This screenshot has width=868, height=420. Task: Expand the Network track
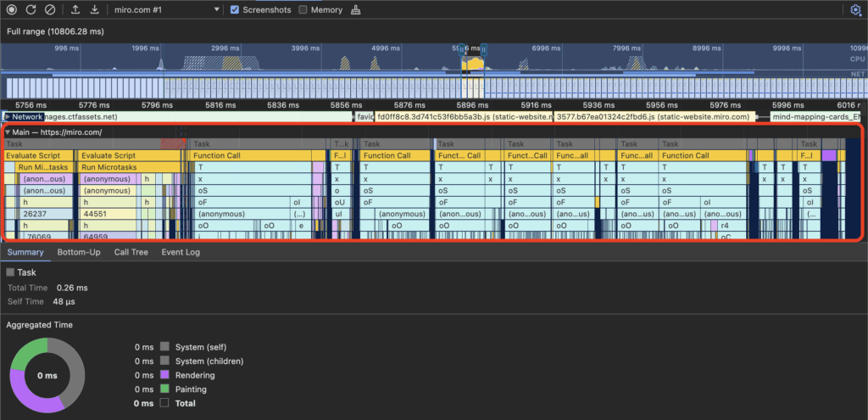click(x=8, y=116)
